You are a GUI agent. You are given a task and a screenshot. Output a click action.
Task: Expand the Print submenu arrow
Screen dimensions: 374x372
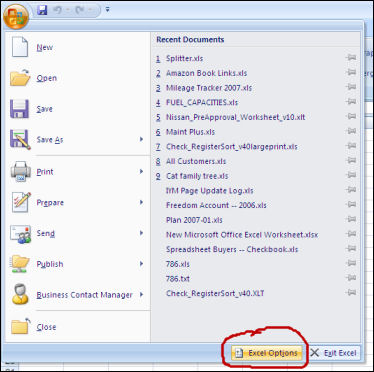click(141, 171)
